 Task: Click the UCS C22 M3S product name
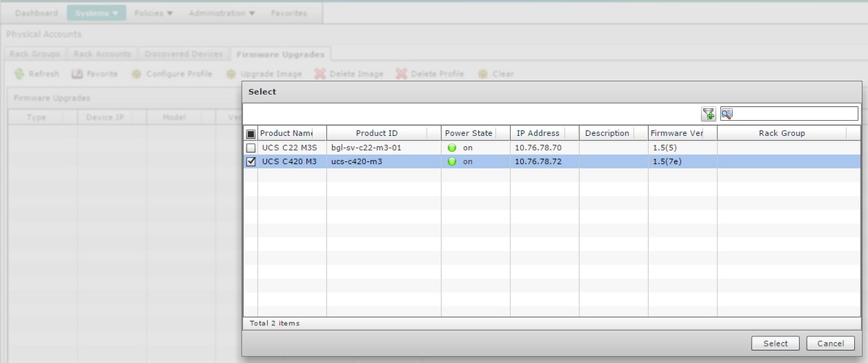[289, 148]
